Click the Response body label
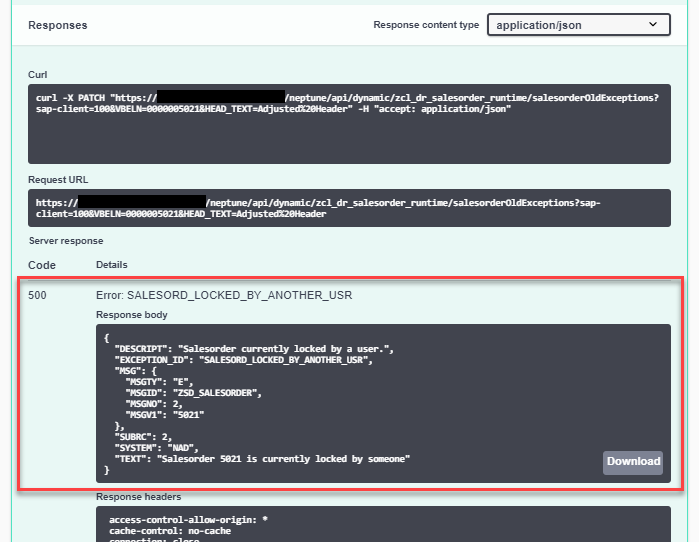This screenshot has width=699, height=542. [132, 315]
